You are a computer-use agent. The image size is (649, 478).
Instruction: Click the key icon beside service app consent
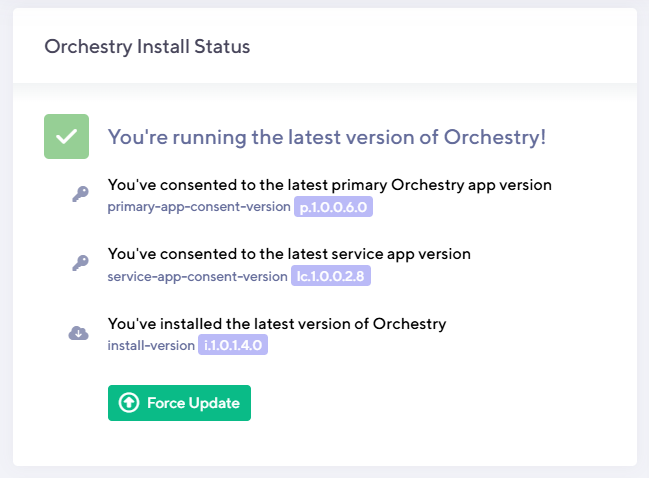80,263
